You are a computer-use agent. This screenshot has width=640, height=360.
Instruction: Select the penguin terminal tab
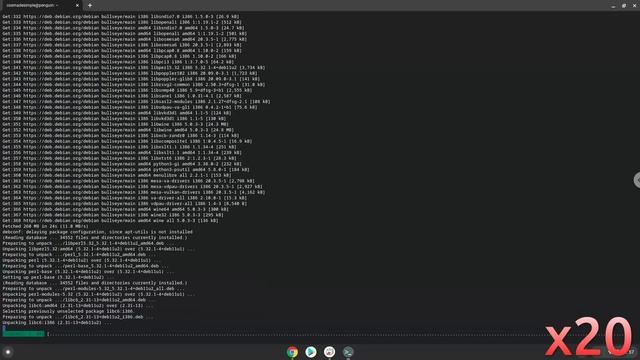coord(41,5)
